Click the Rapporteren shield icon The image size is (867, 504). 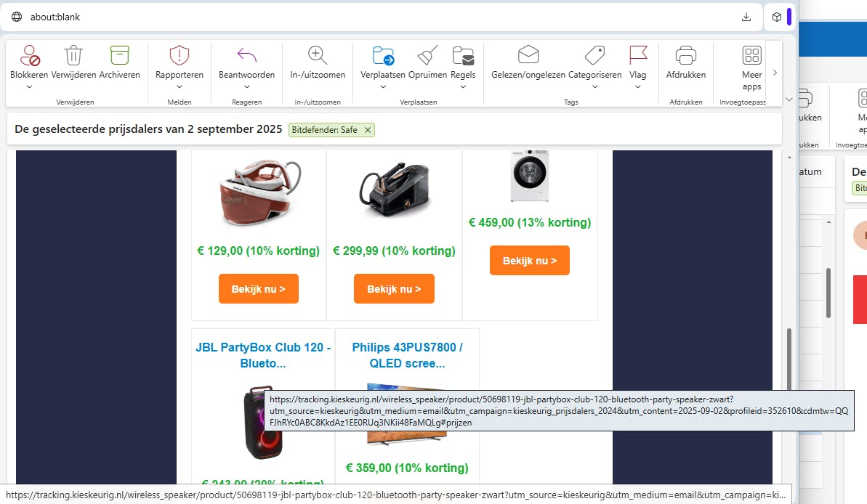180,55
